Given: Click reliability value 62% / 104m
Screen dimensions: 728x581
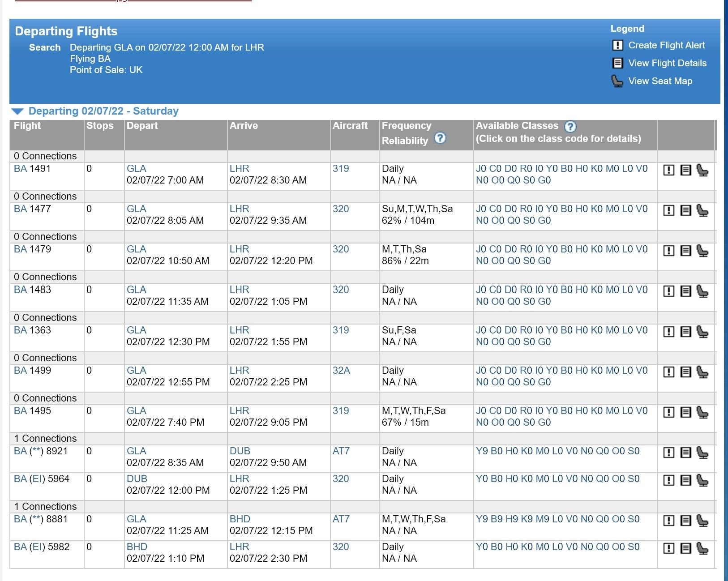Looking at the screenshot, I should click(408, 221).
